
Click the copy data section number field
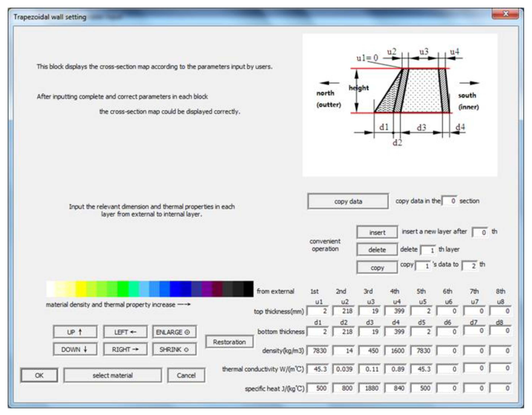pyautogui.click(x=450, y=201)
